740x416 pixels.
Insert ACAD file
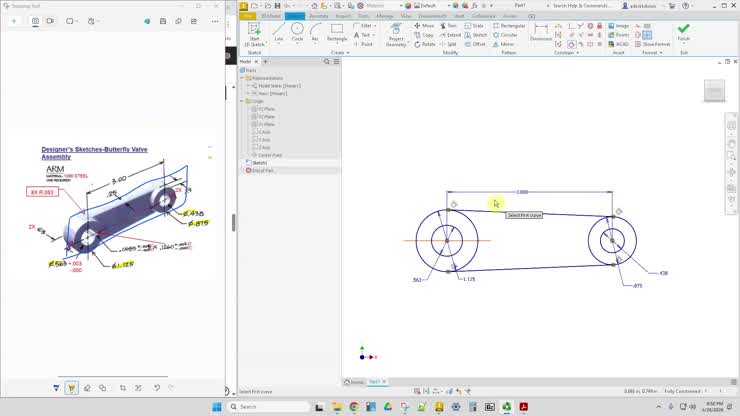[618, 44]
